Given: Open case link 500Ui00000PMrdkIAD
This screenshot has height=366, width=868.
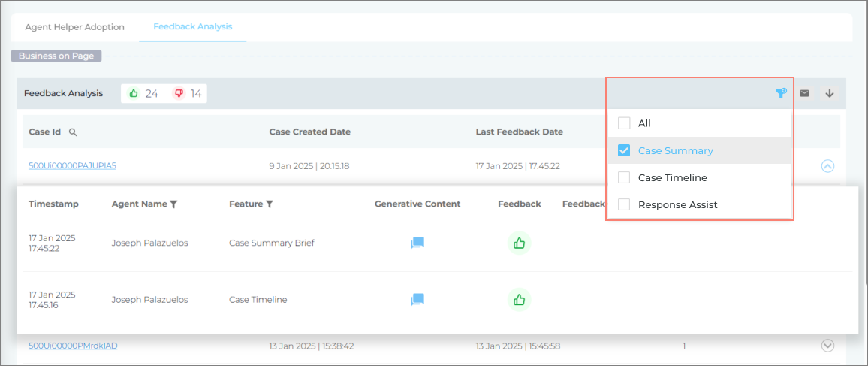Looking at the screenshot, I should tap(73, 346).
